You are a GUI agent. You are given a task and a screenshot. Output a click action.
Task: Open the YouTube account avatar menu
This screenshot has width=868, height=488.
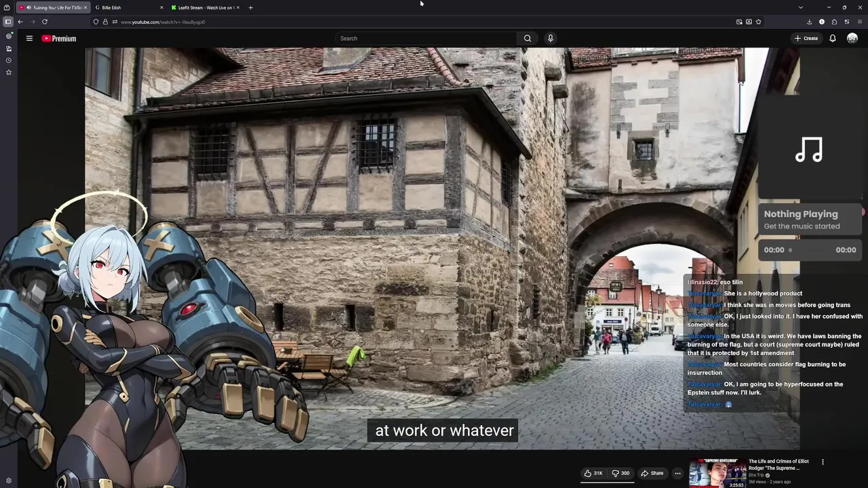[852, 39]
